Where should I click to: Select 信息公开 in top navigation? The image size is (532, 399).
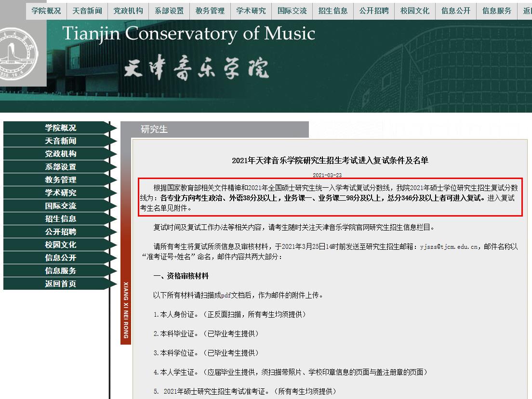coord(456,11)
